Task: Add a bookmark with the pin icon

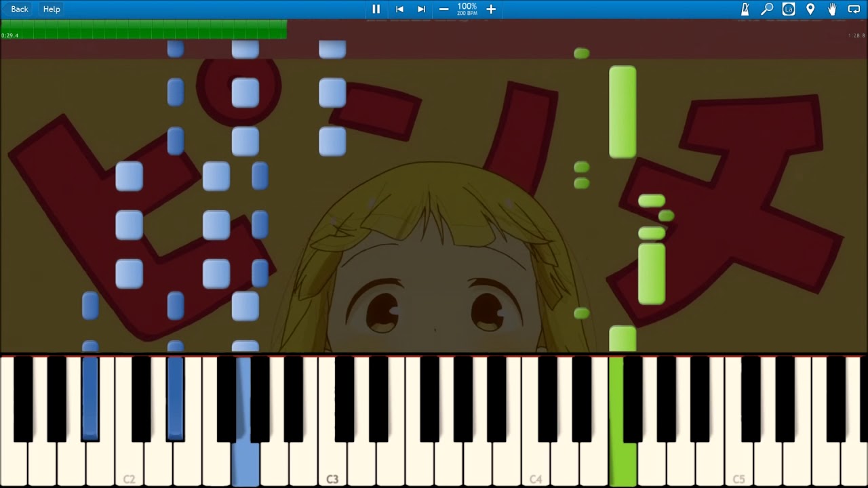Action: pyautogui.click(x=810, y=9)
